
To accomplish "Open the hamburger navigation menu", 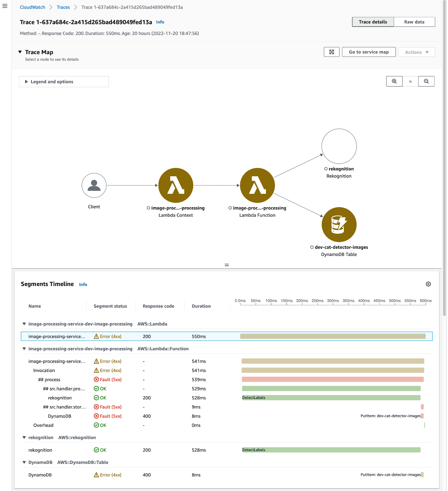I will [5, 6].
